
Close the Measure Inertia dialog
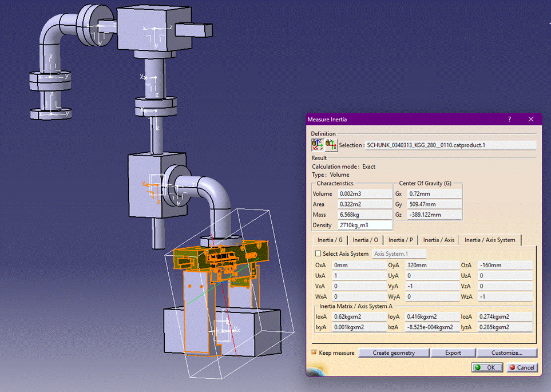(531, 119)
